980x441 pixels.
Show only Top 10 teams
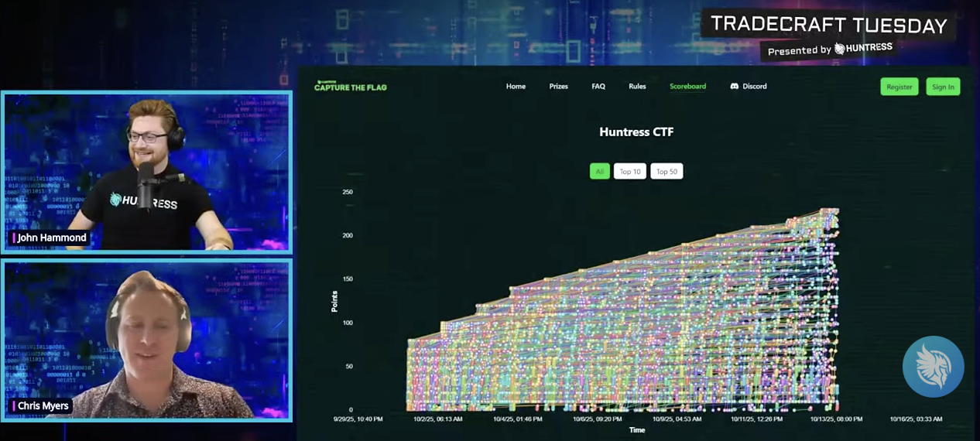(630, 171)
